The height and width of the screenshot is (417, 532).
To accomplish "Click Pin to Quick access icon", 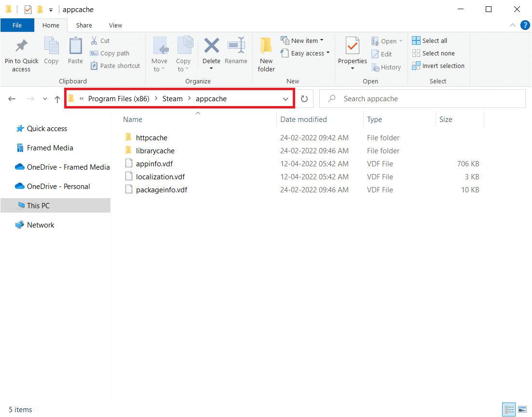I will pos(21,46).
